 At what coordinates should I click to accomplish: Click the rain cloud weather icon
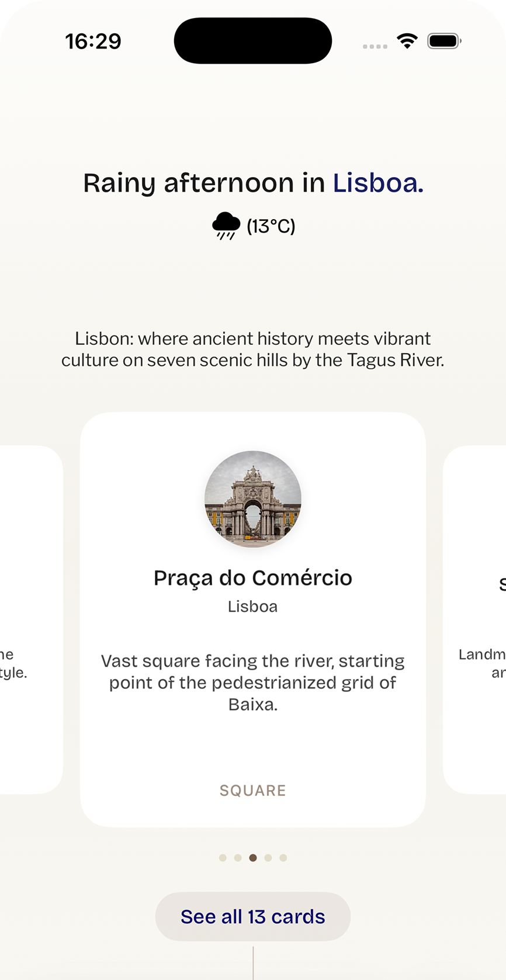226,226
